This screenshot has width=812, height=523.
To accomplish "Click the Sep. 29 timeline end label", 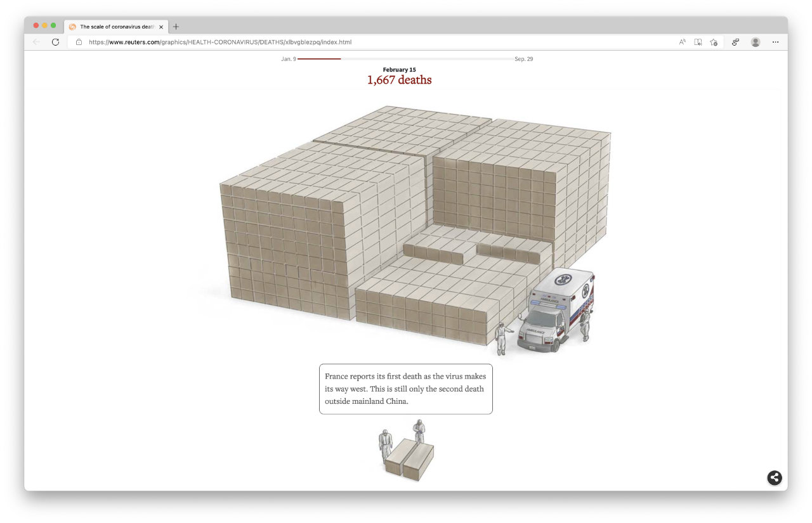I will coord(523,59).
